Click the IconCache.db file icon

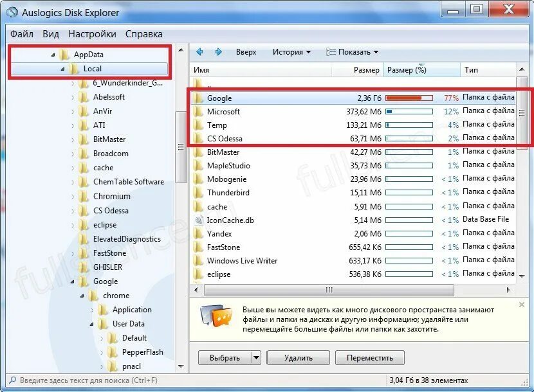199,220
